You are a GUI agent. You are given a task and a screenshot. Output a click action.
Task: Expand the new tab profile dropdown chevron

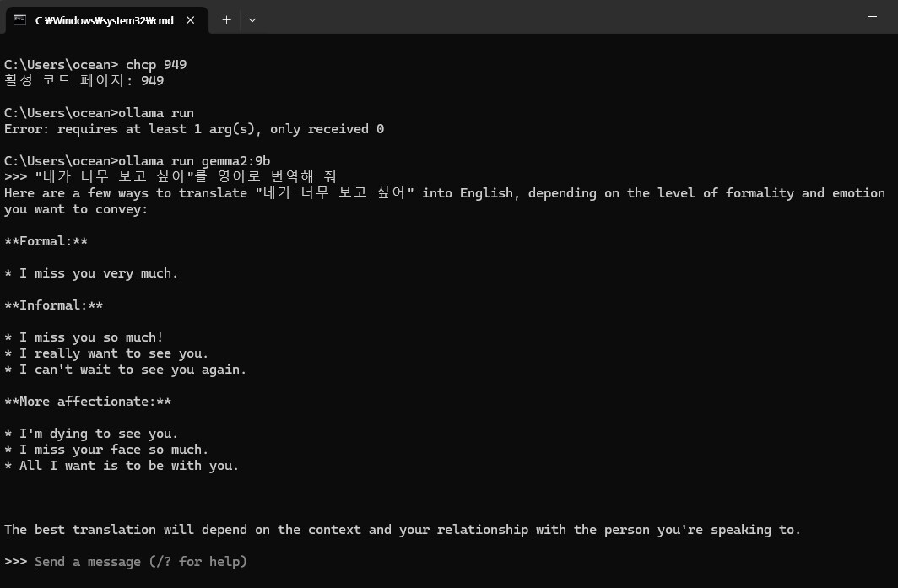pyautogui.click(x=252, y=20)
